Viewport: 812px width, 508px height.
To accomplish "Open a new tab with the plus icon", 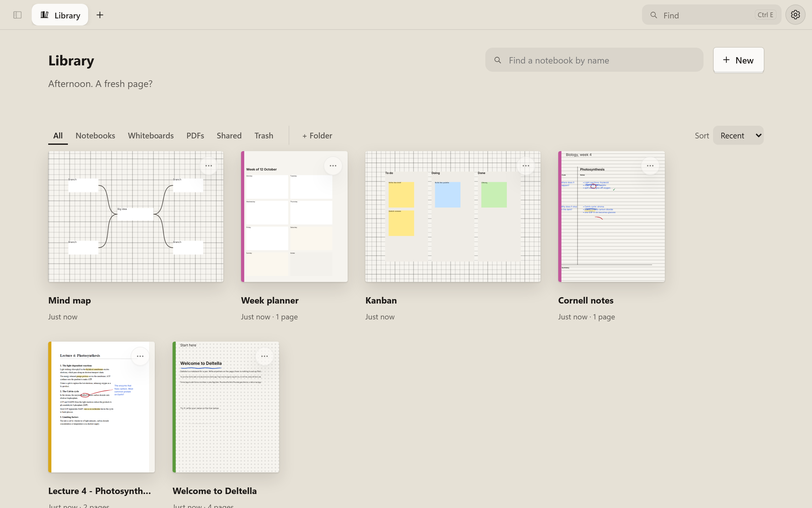I will (100, 15).
